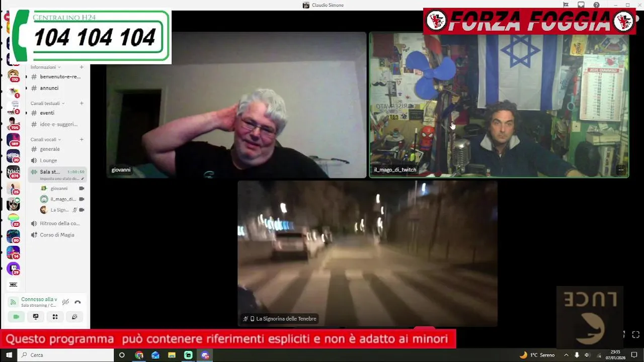The image size is (644, 362).
Task: Focus giovanni's video tile
Action: click(236, 105)
